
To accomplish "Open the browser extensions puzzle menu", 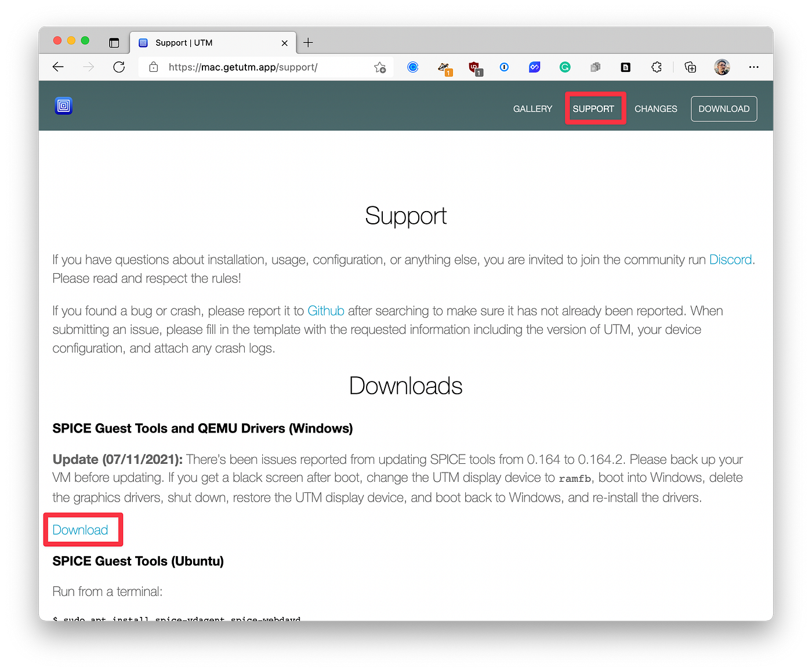I will point(656,67).
